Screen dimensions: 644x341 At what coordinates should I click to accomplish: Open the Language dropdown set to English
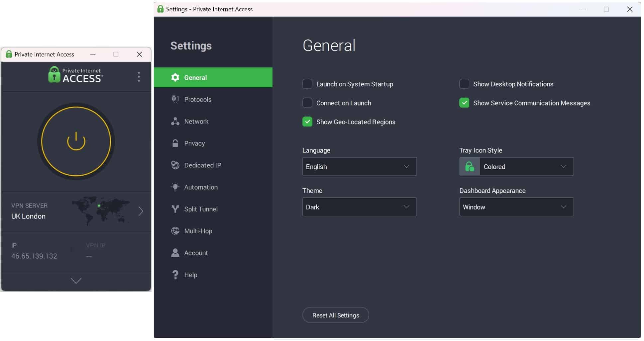pyautogui.click(x=360, y=166)
